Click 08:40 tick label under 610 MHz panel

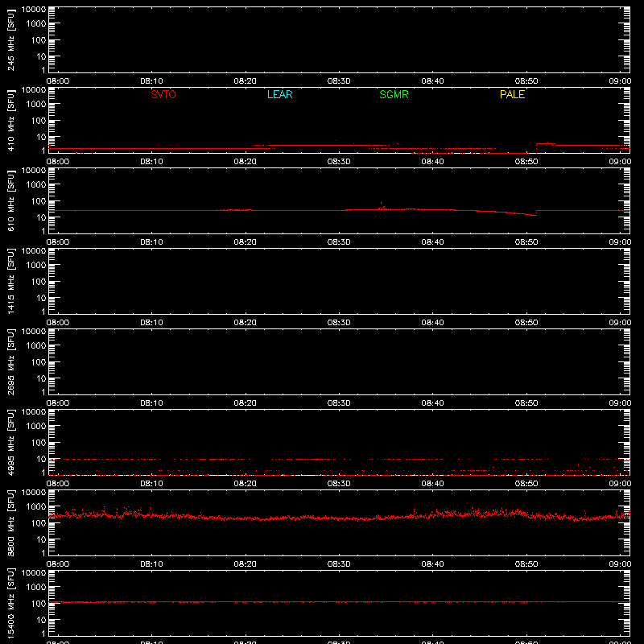coord(432,242)
